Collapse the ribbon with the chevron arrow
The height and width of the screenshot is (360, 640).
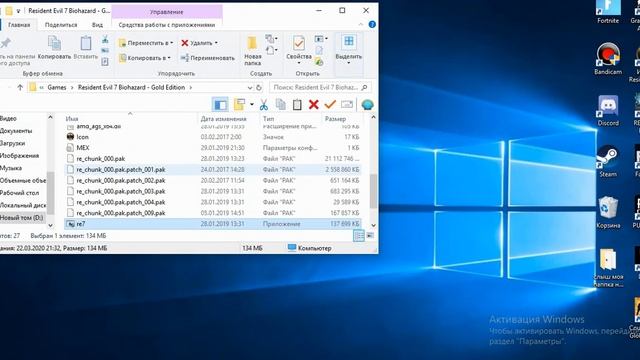(x=360, y=24)
